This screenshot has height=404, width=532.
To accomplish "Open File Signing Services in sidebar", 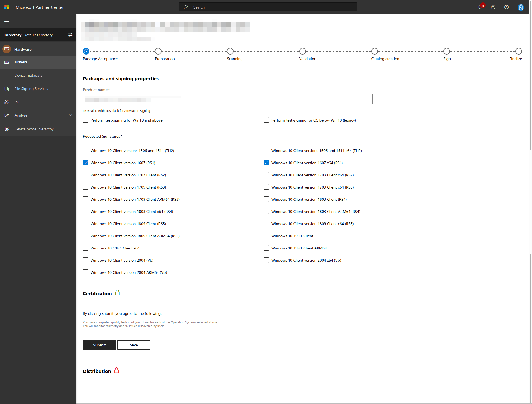I will pyautogui.click(x=31, y=89).
